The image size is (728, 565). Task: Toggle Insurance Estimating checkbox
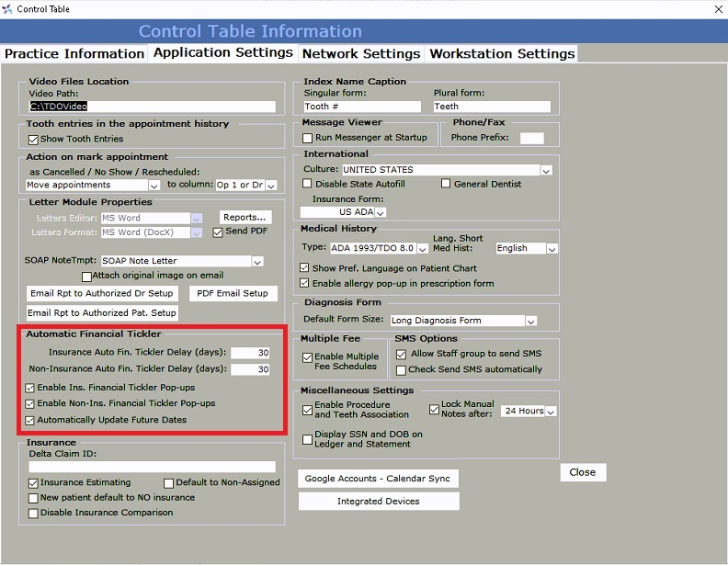pos(34,483)
